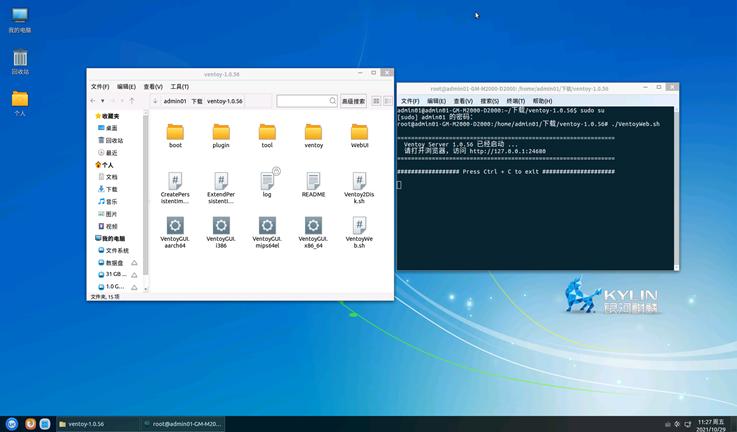737x432 pixels.
Task: Click admin01 in the path breadcrumb
Action: point(174,101)
